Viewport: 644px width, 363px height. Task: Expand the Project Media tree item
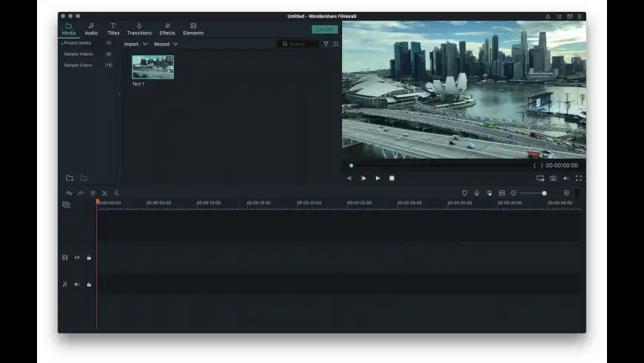coord(62,43)
